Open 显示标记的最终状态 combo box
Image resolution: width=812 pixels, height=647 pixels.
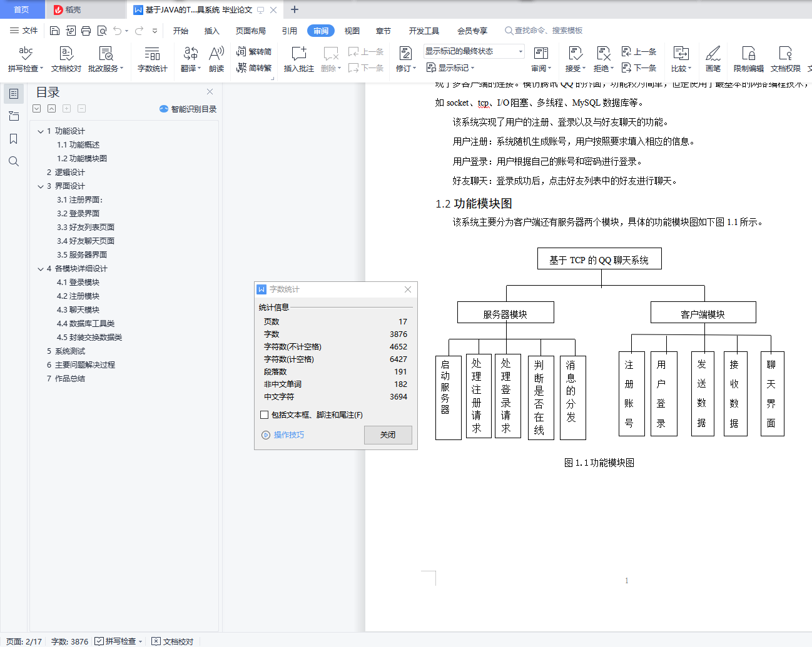point(474,51)
